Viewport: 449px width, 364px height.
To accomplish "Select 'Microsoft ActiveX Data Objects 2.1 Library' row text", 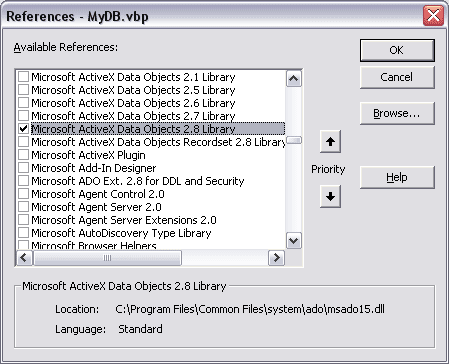I will click(x=133, y=77).
